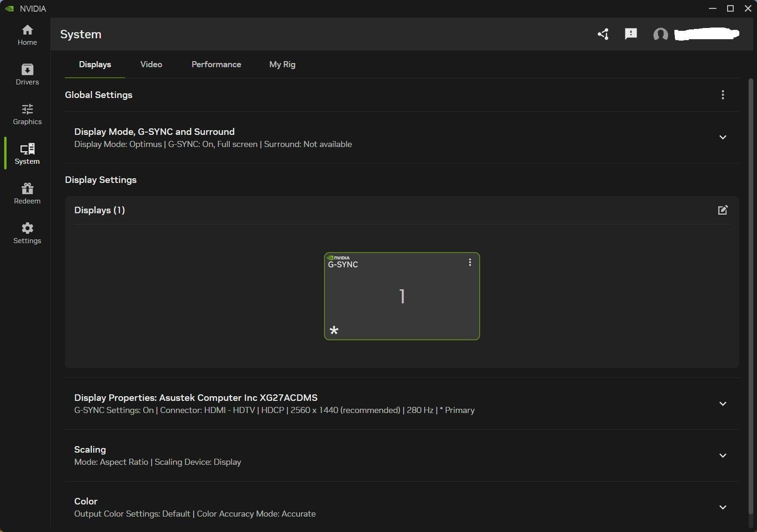Open the My Rig tab
757x532 pixels.
pos(282,64)
